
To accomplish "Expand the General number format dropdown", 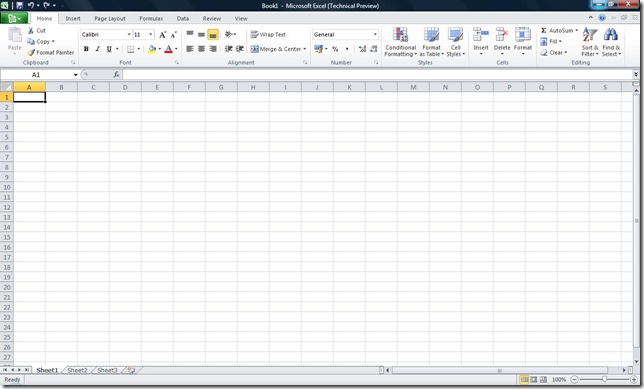I will 375,35.
